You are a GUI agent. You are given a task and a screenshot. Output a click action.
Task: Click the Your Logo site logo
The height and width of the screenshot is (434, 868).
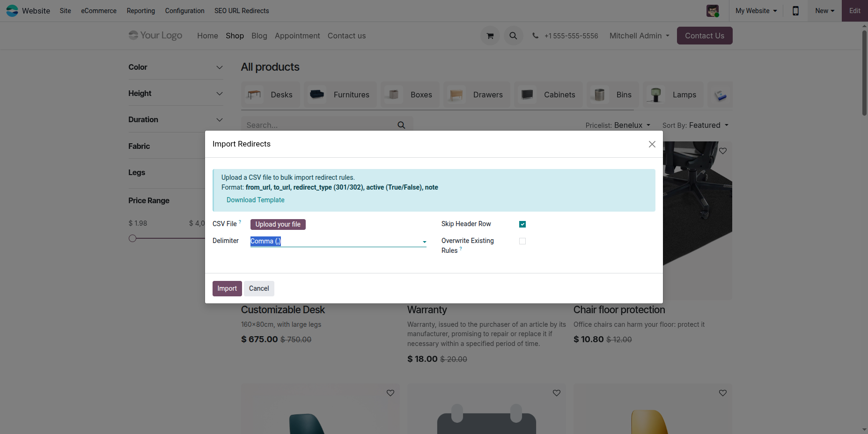155,36
